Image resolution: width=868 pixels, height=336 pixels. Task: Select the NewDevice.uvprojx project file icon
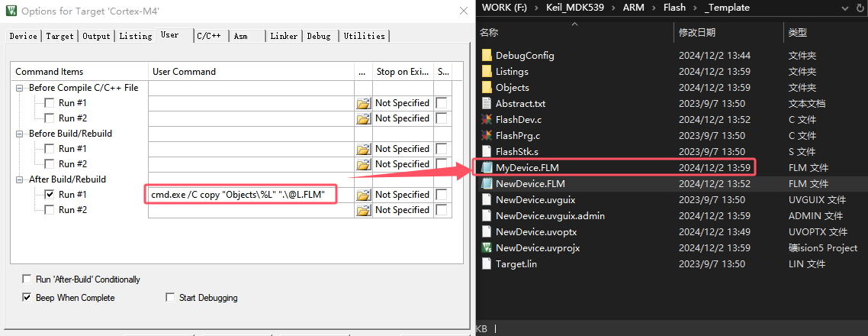click(x=487, y=248)
